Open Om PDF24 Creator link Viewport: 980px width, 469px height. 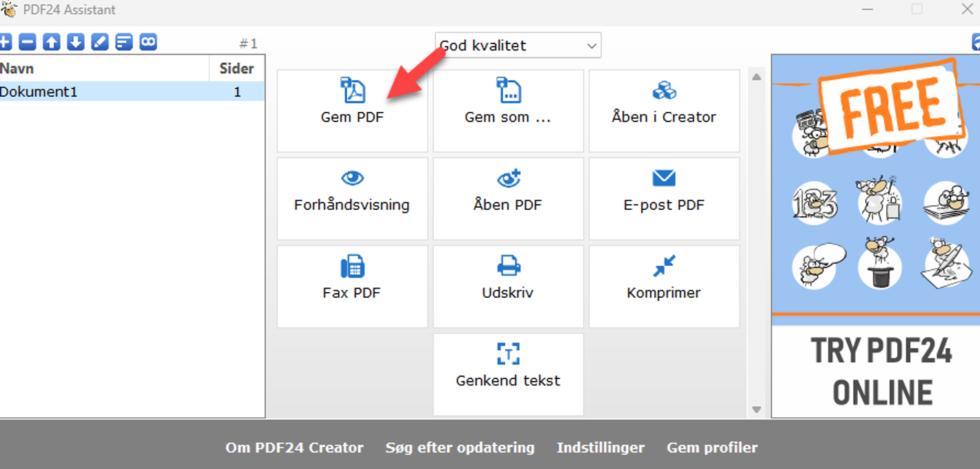point(294,448)
